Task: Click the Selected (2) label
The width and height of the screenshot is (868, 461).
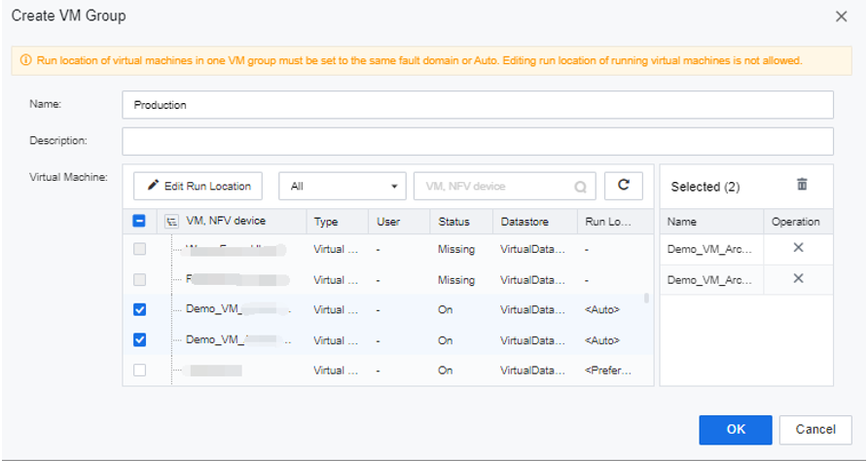Action: 705,187
